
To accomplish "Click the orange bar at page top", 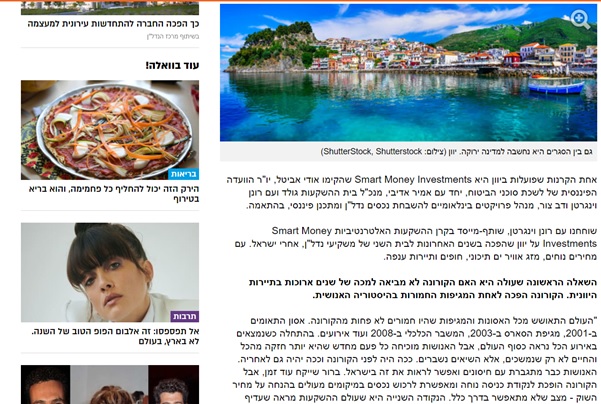I will (x=300, y=1).
